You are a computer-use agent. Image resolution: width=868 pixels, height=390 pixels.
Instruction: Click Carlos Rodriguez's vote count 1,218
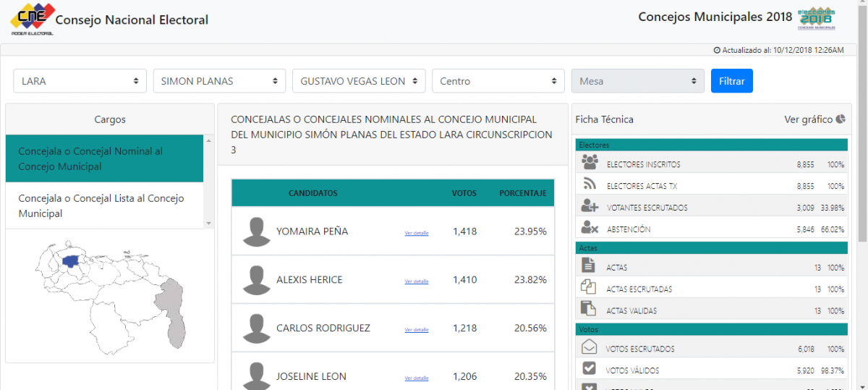point(464,328)
